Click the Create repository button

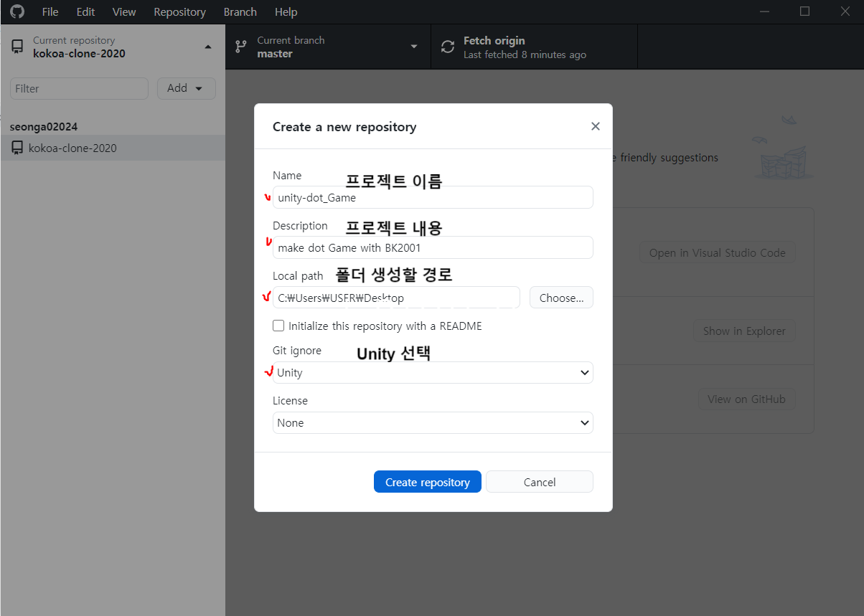pos(428,482)
